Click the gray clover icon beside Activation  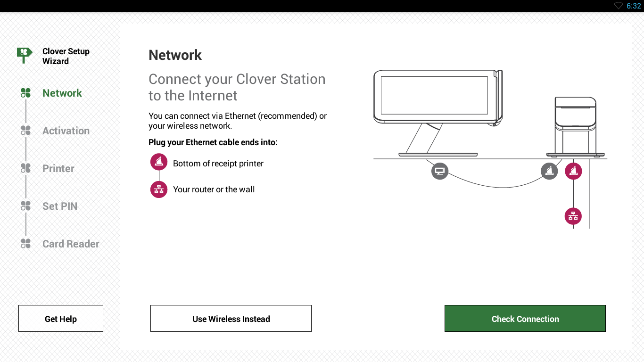point(26,131)
